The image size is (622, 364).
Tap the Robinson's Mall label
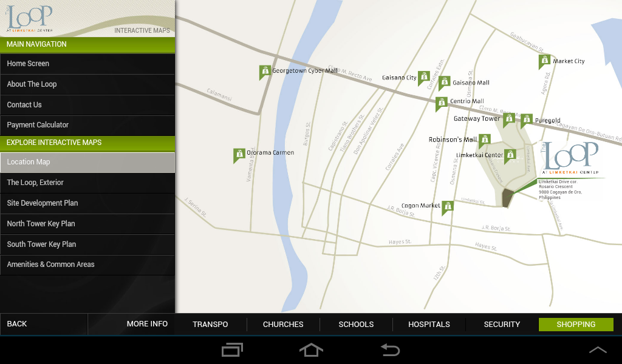coord(453,140)
